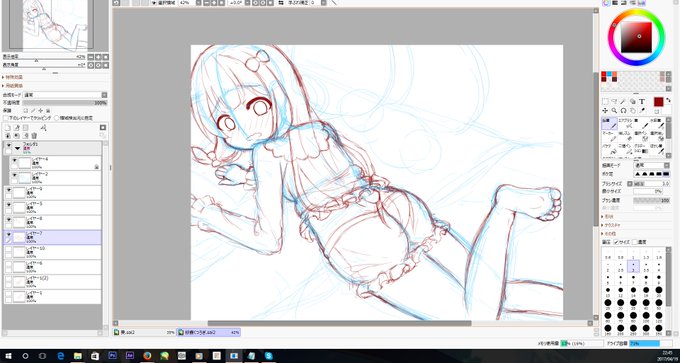Screen dimensions: 680x363
Task: Choose the airbrush preset
Action: (625, 124)
